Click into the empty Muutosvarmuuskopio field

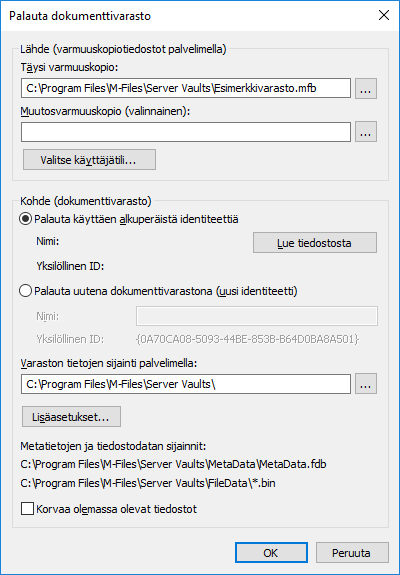186,132
